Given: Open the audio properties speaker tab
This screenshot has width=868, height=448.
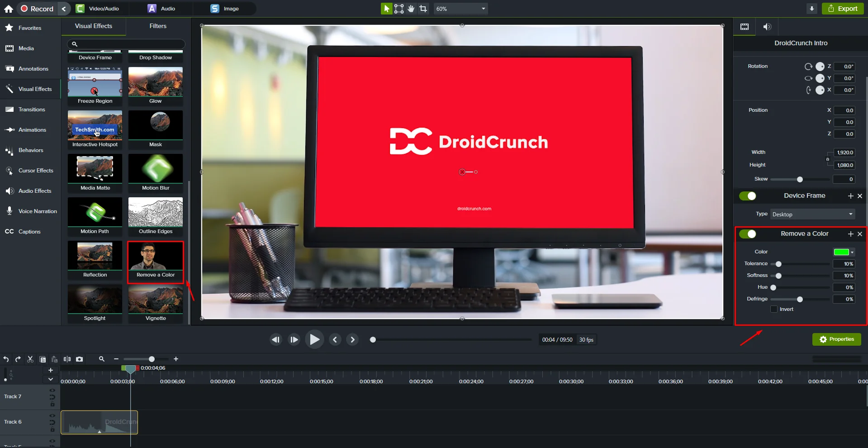Looking at the screenshot, I should pyautogui.click(x=767, y=27).
